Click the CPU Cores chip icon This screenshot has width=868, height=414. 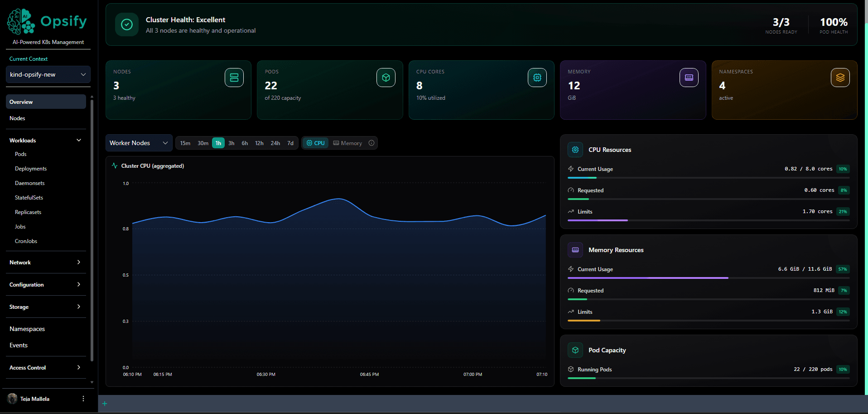537,77
